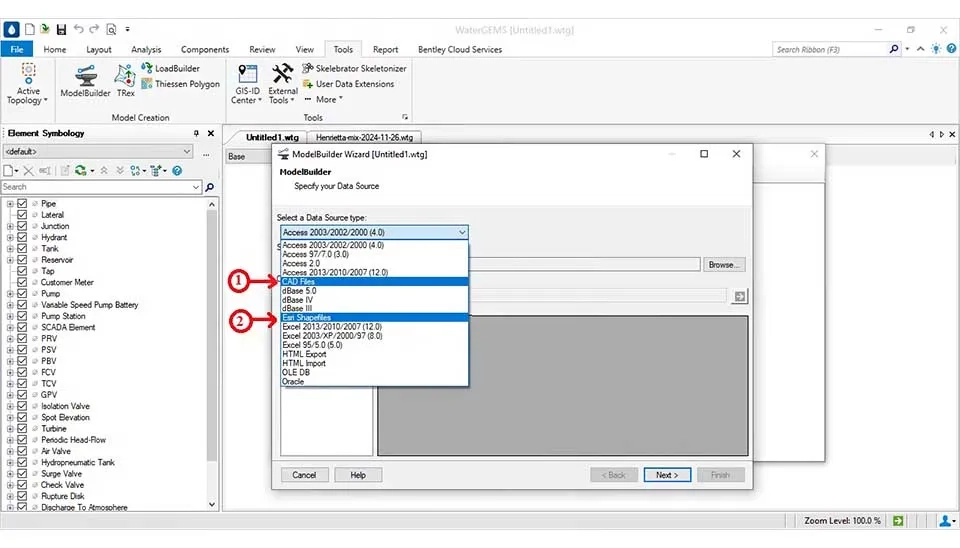Click the External Tools icon

point(282,75)
